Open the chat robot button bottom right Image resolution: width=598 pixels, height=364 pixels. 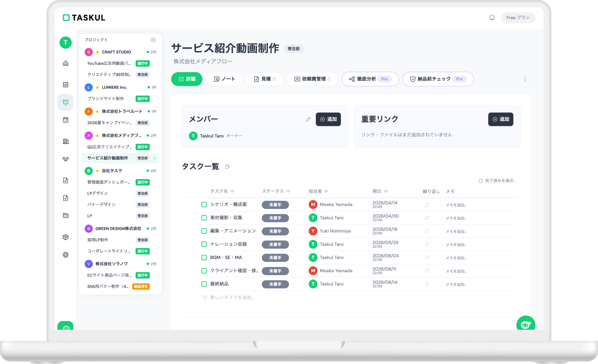(526, 324)
